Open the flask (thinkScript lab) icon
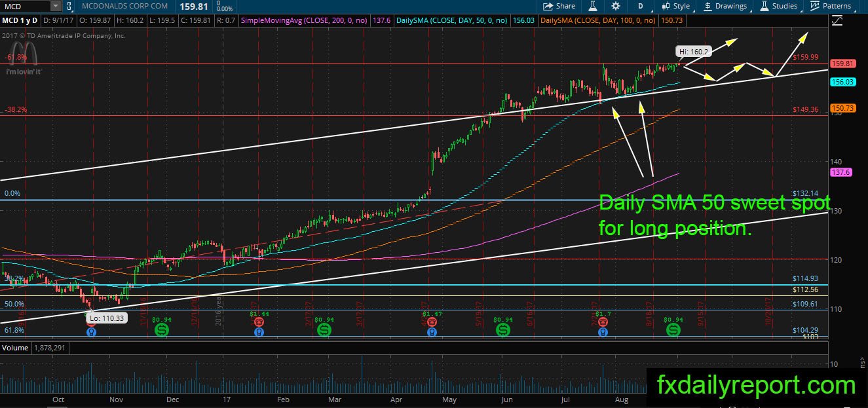Image resolution: width=868 pixels, height=408 pixels. coord(592,6)
